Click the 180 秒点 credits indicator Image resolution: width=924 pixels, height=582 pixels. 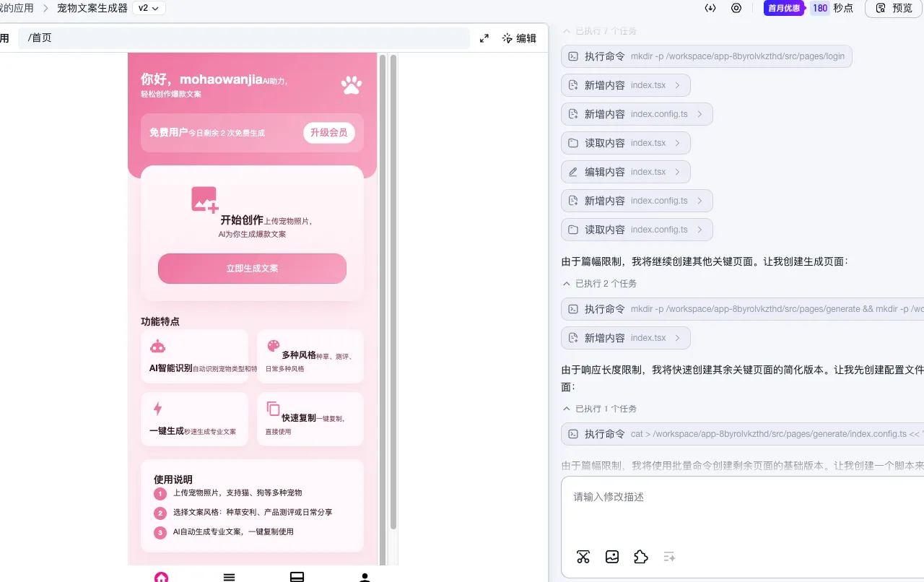coord(832,8)
